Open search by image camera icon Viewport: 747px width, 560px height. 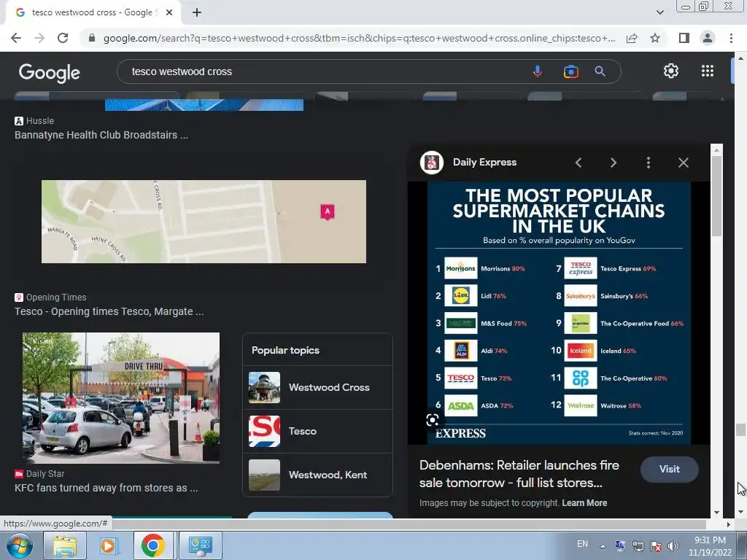point(570,71)
